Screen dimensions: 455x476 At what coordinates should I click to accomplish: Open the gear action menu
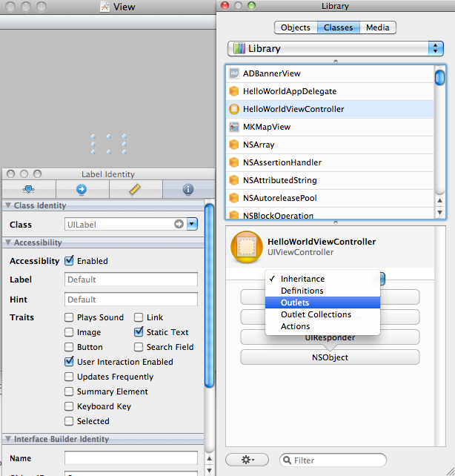coord(248,460)
